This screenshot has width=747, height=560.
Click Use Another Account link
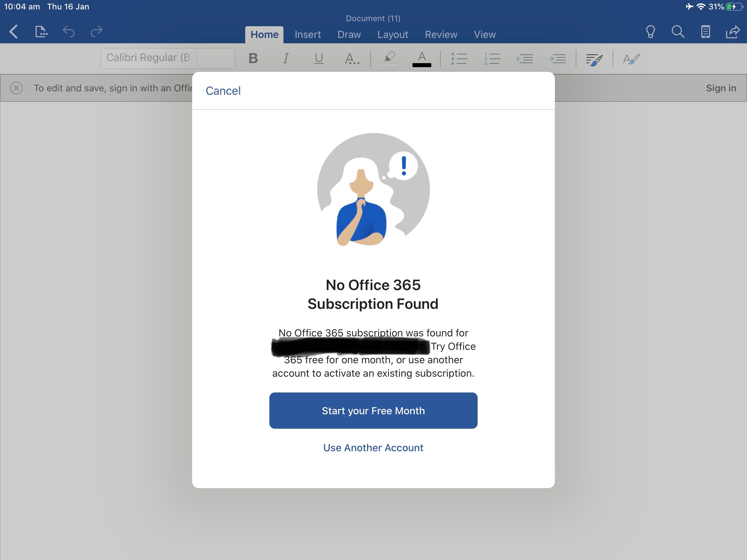[373, 448]
